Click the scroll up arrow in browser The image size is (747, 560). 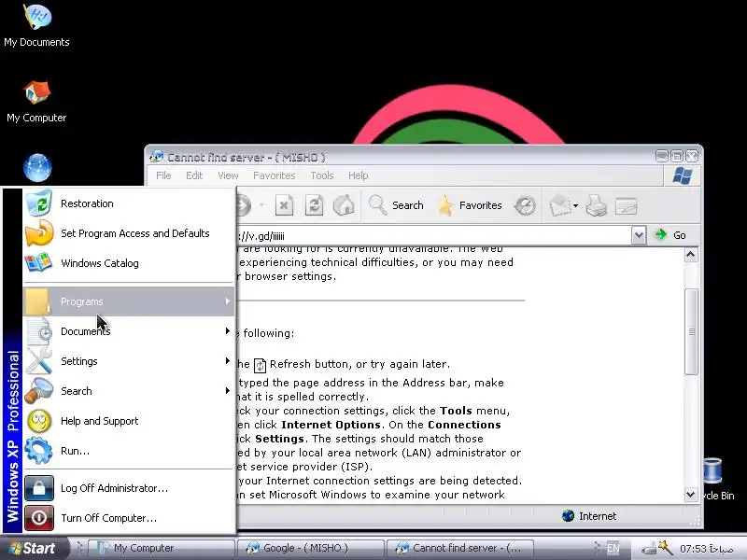pos(691,255)
